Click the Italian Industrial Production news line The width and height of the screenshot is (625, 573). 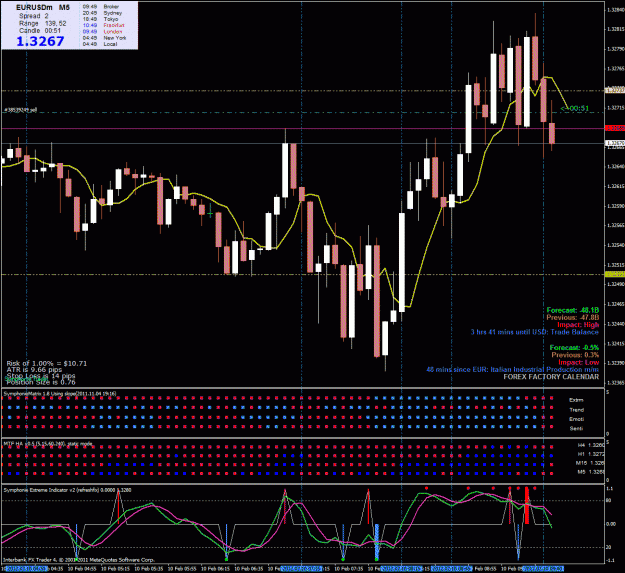click(513, 369)
